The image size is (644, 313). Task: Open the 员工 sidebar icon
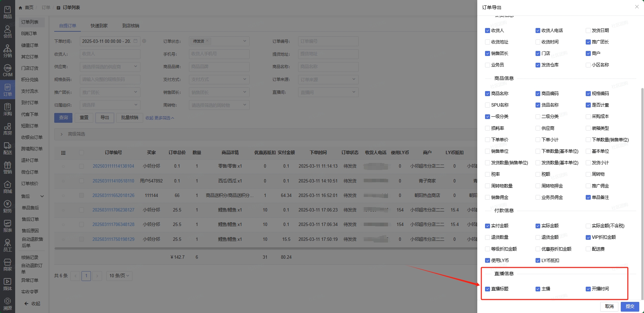point(7,246)
